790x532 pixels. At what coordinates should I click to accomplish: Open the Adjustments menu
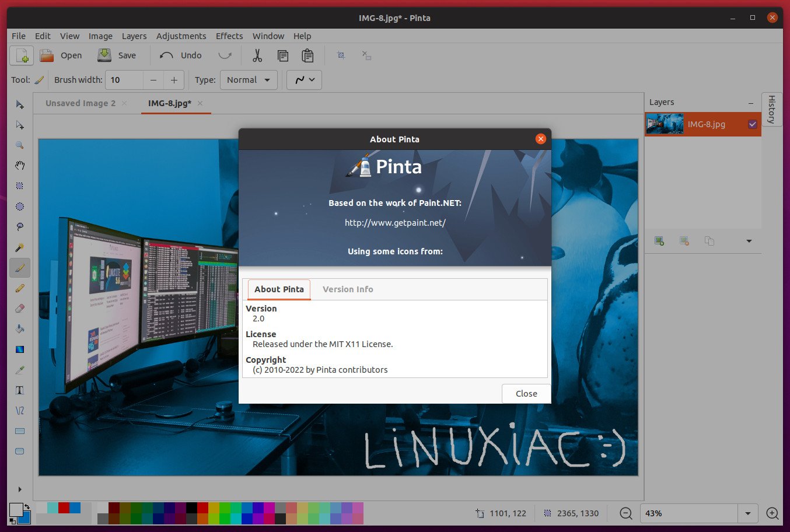coord(181,36)
